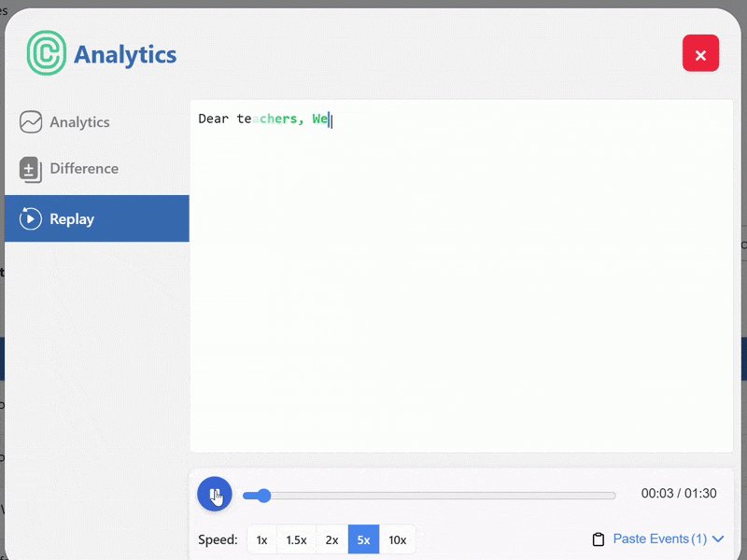Viewport: 747px width, 560px height.
Task: Click the plus-minus Difference document icon
Action: [31, 170]
